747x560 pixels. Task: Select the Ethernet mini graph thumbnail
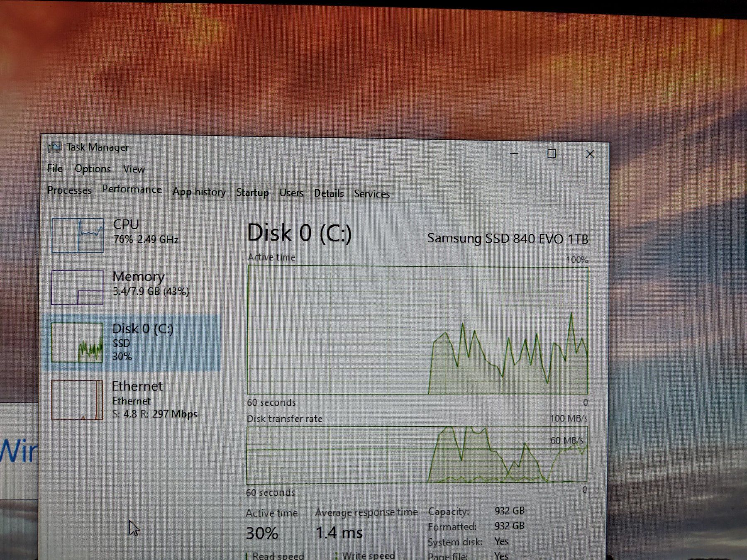tap(77, 400)
